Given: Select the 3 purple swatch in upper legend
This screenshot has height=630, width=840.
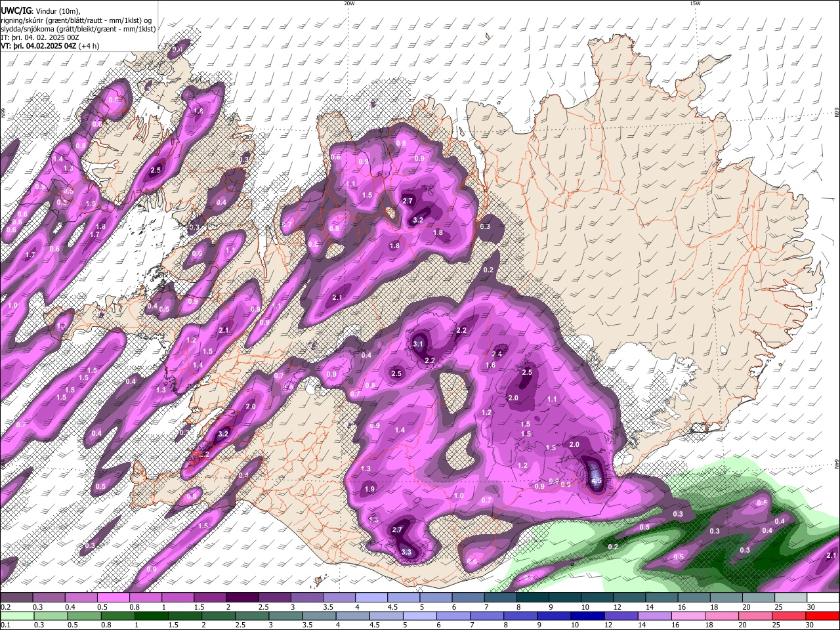Looking at the screenshot, I should click(307, 598).
